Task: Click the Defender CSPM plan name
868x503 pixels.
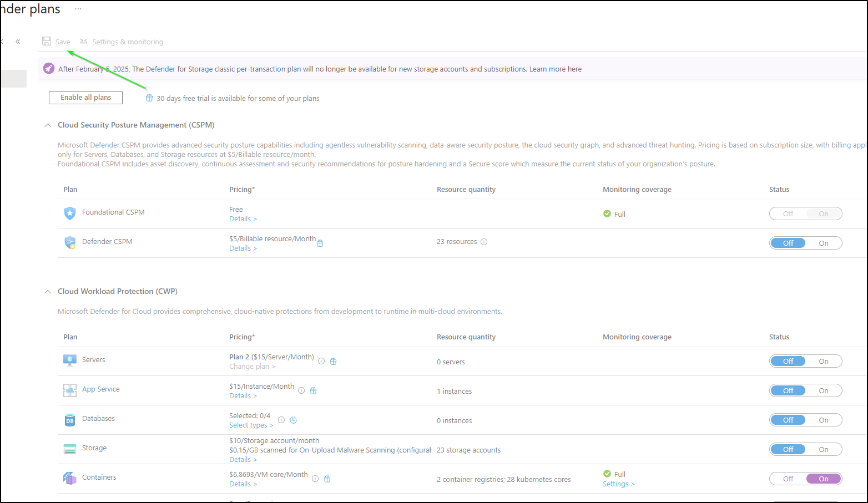Action: [x=107, y=242]
